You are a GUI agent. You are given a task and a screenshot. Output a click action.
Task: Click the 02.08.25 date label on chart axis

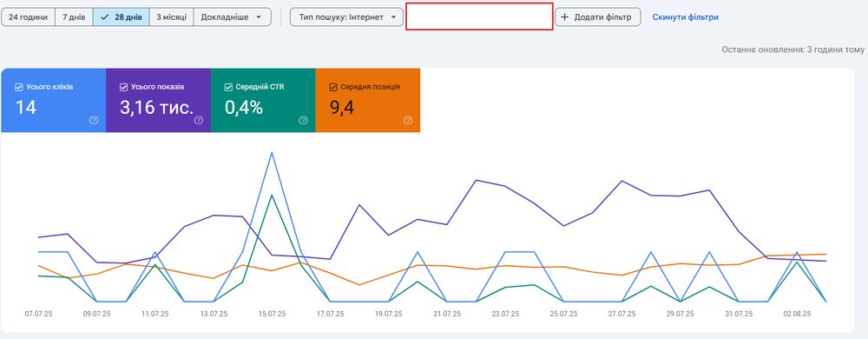coord(798,314)
